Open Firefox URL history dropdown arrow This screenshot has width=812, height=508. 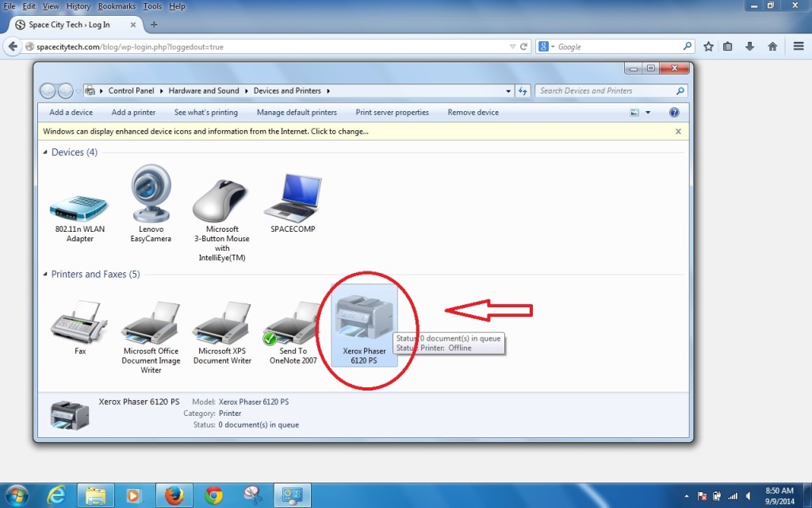[512, 47]
